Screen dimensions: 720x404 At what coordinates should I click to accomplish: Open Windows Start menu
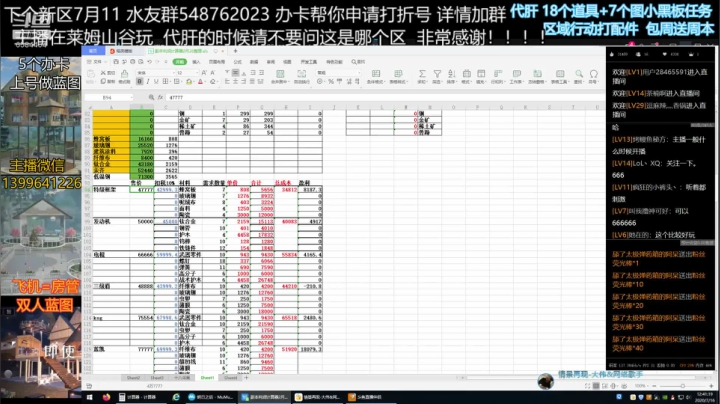90,397
